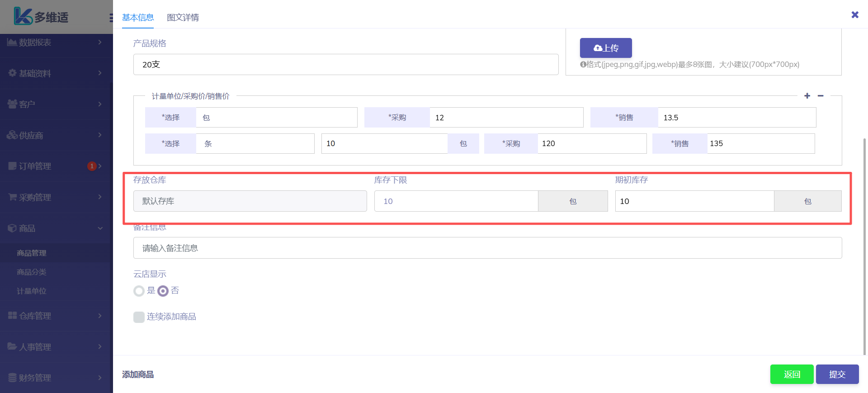Click the 采购管理 cart icon in sidebar
The height and width of the screenshot is (393, 868).
point(12,197)
